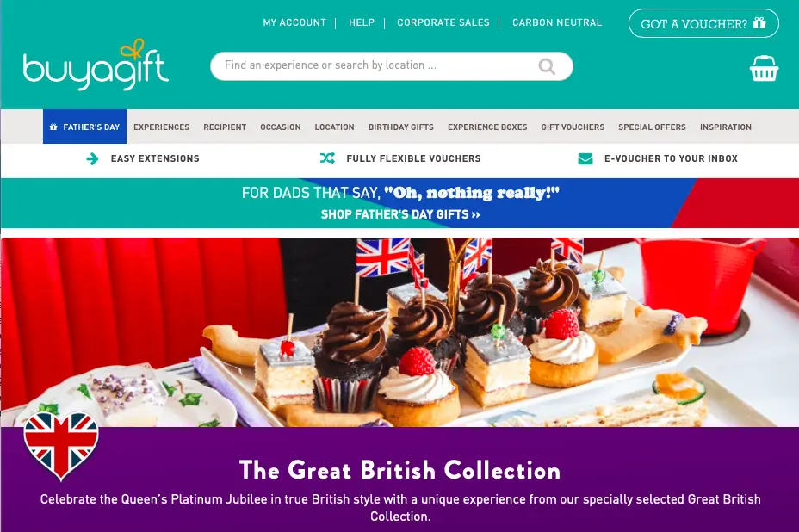Image resolution: width=799 pixels, height=532 pixels.
Task: Click the magnifying glass search icon
Action: [547, 66]
